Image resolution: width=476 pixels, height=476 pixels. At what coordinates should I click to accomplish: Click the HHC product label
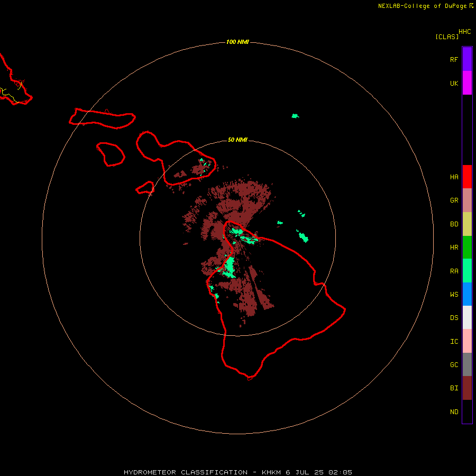point(464,32)
